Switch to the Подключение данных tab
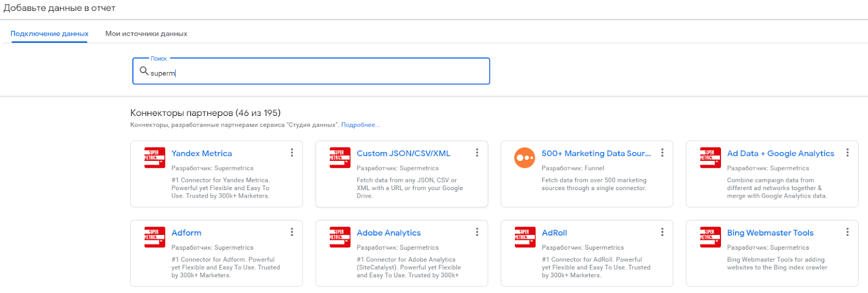This screenshot has height=293, width=868. pos(49,34)
